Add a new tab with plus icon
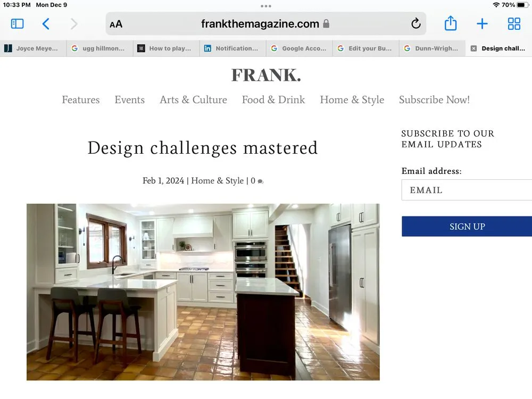The image size is (532, 399). click(x=482, y=24)
